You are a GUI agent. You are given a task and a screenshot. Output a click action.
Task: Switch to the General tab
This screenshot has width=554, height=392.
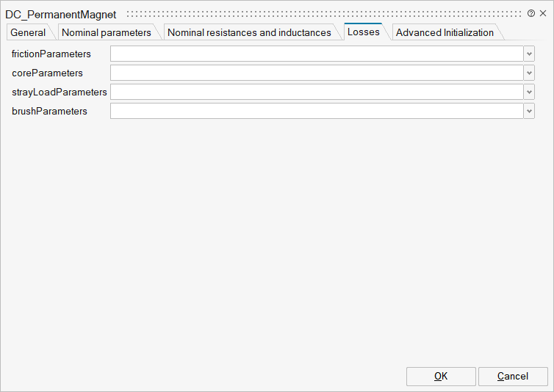pyautogui.click(x=28, y=32)
